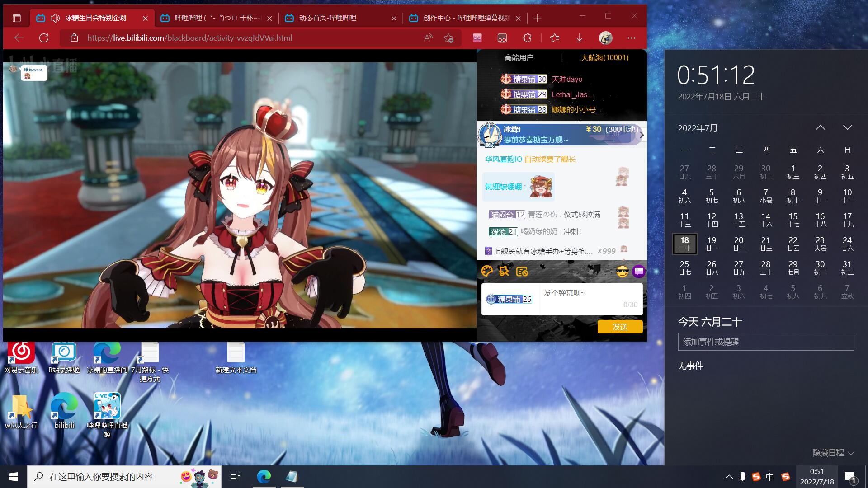This screenshot has width=868, height=488.
Task: Add page to favorites with star icon
Action: coord(448,38)
